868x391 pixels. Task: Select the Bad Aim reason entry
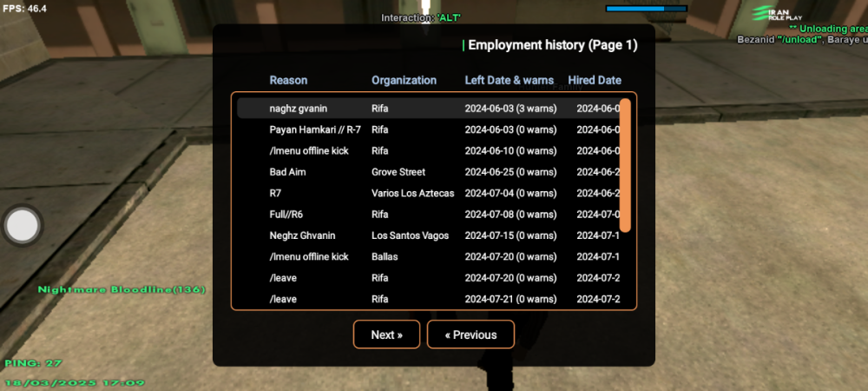[x=288, y=172]
